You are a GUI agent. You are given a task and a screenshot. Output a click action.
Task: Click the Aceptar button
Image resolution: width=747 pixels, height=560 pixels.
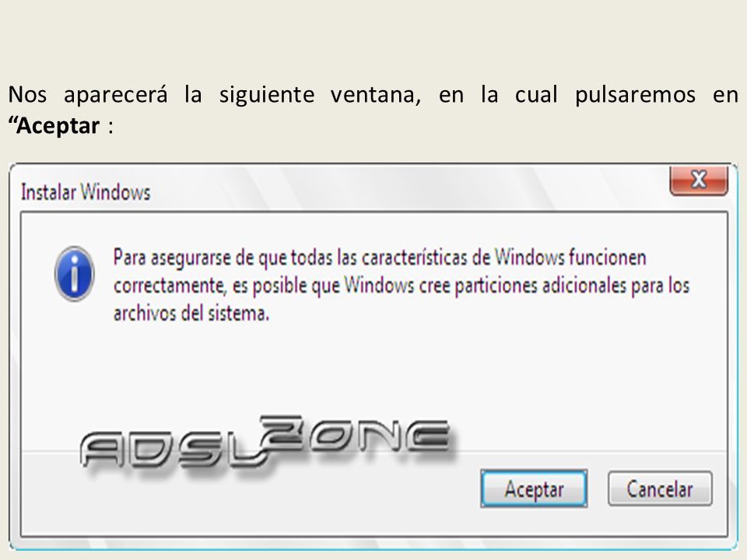pyautogui.click(x=534, y=488)
